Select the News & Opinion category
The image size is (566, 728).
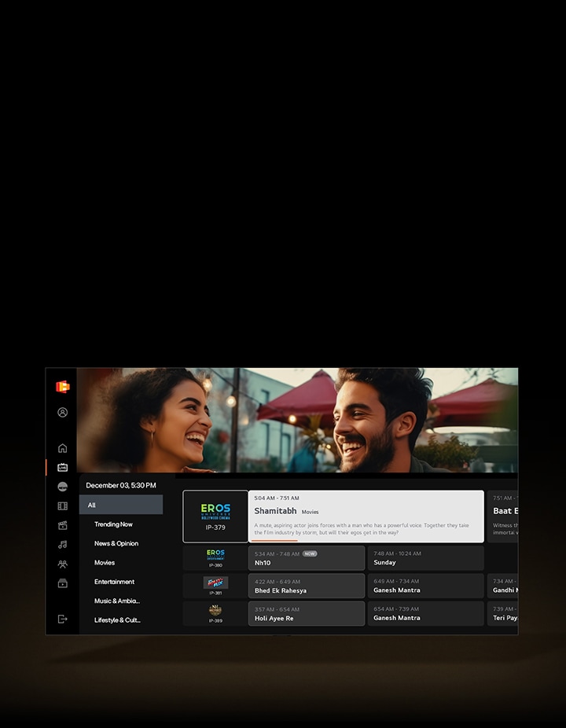tap(116, 543)
